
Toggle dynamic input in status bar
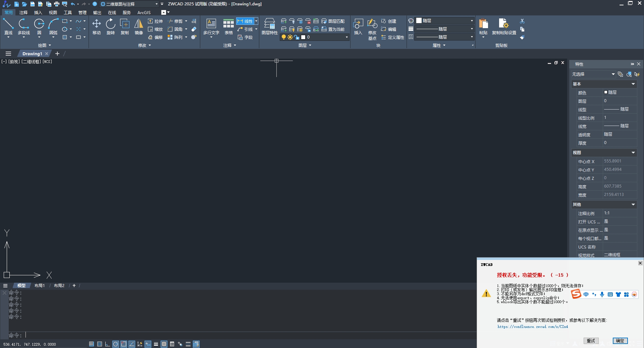148,344
